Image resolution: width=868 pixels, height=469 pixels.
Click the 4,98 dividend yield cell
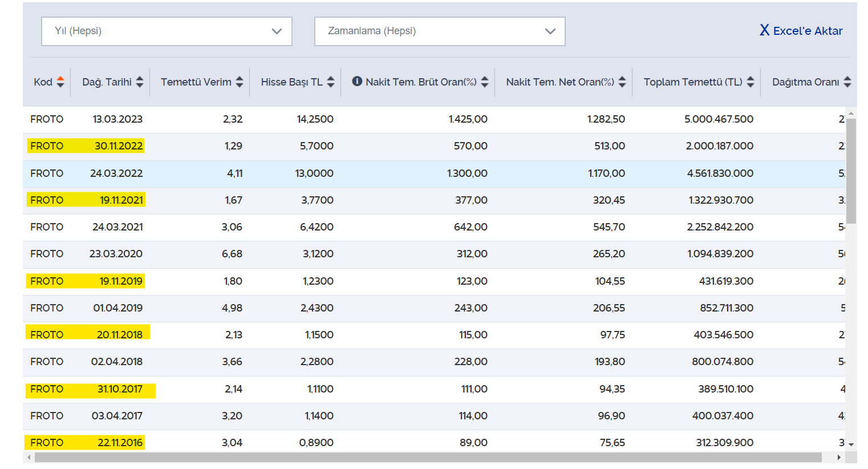(x=232, y=308)
